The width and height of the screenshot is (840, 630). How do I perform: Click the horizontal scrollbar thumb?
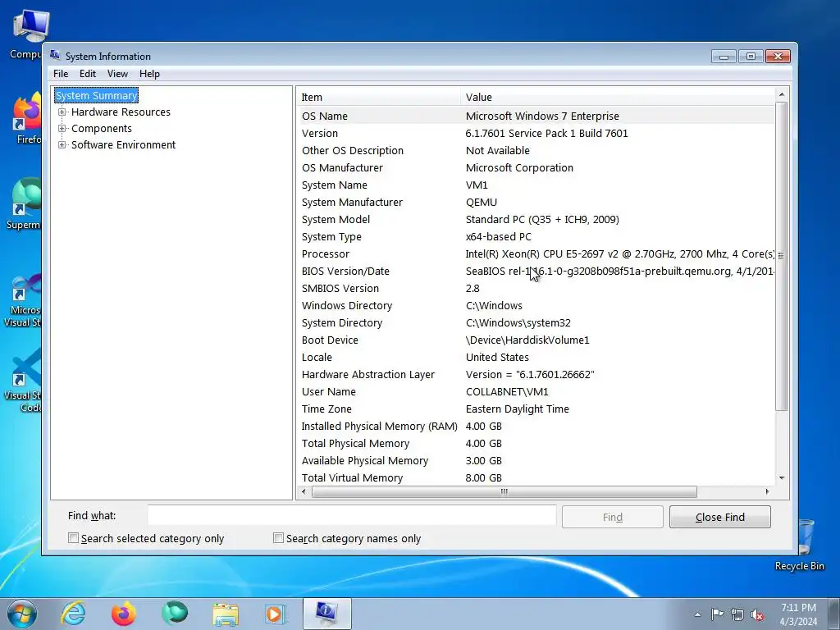pyautogui.click(x=504, y=491)
